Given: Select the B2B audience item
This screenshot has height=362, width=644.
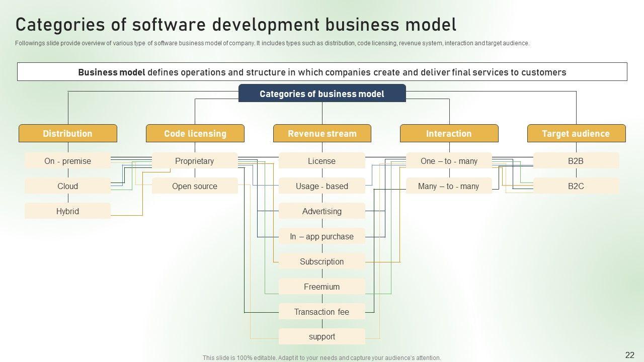Looking at the screenshot, I should click(576, 161).
